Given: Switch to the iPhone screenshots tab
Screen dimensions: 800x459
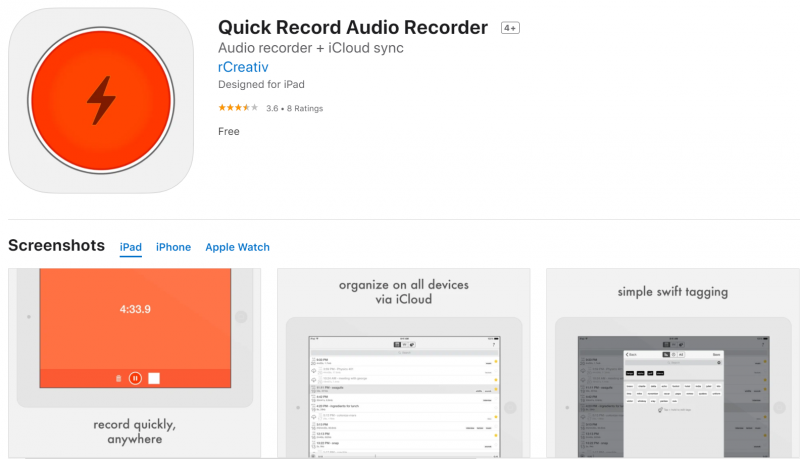Looking at the screenshot, I should [x=173, y=247].
